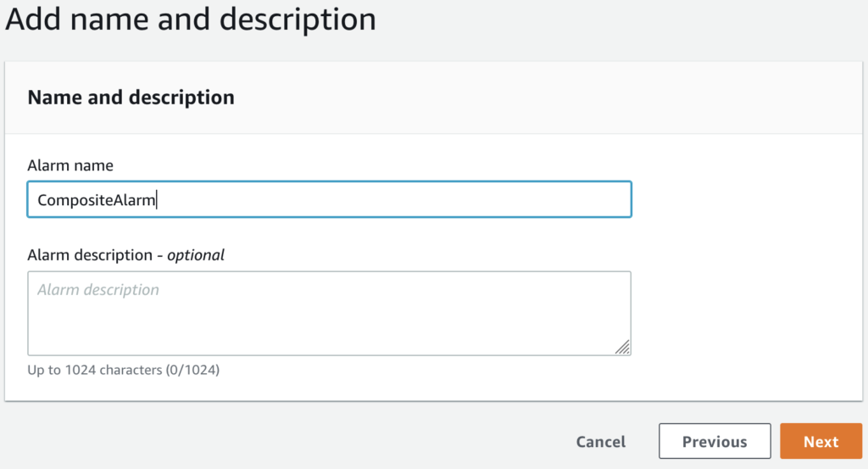Viewport: 868px width, 469px height.
Task: Click the 'Alarm name' field label
Action: (x=70, y=165)
